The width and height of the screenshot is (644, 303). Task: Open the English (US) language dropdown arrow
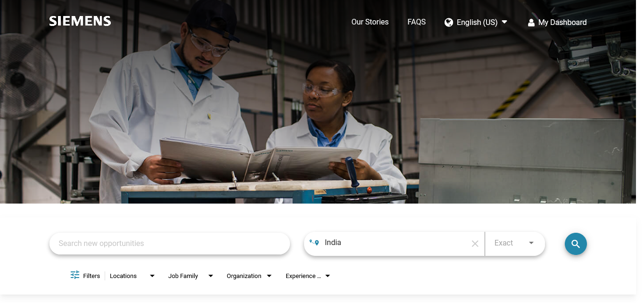click(504, 22)
